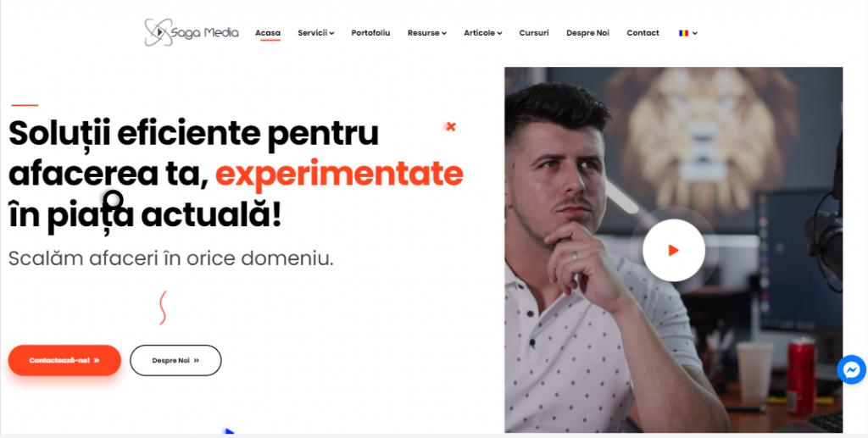Navigate to Despre Noi in the navbar
868x438 pixels.
click(588, 33)
